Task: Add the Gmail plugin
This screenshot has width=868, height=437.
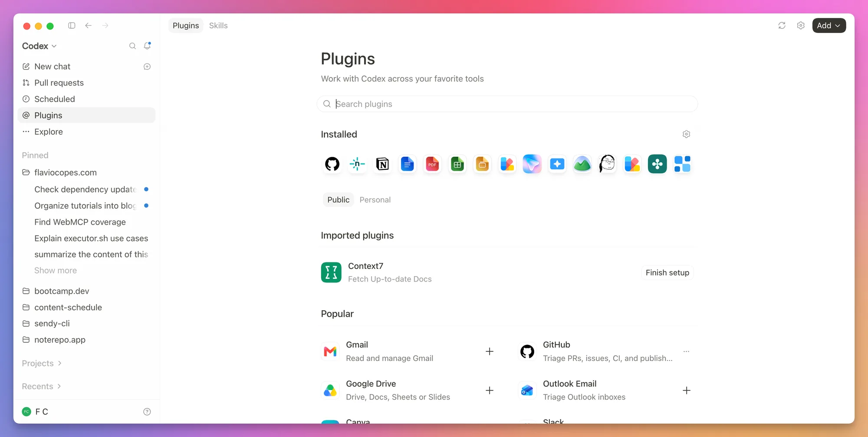Action: point(490,351)
